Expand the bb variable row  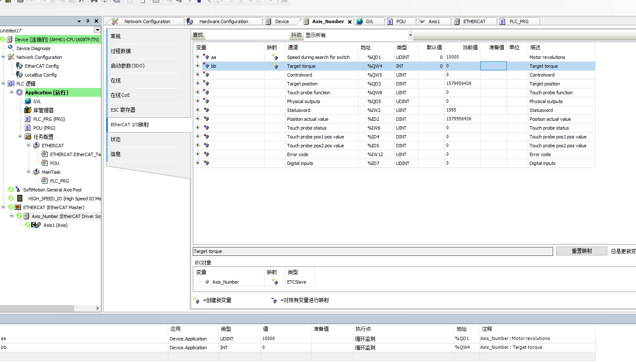point(197,66)
